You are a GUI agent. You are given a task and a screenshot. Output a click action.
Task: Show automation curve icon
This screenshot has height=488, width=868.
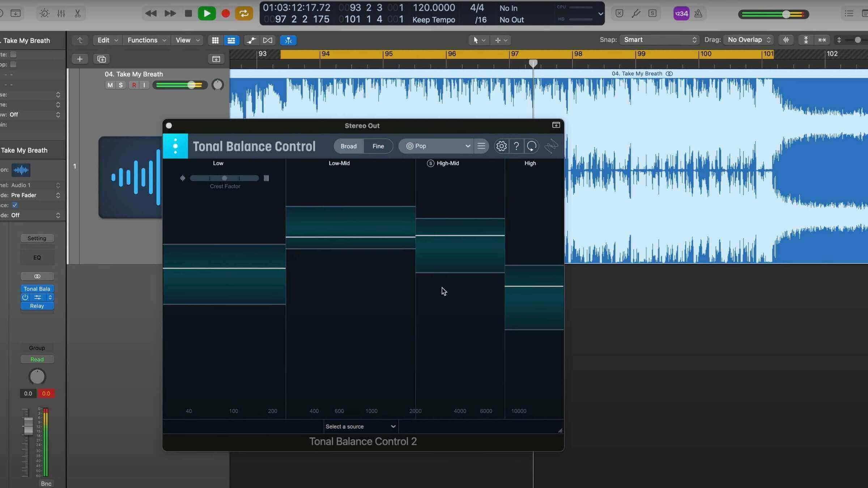[251, 40]
